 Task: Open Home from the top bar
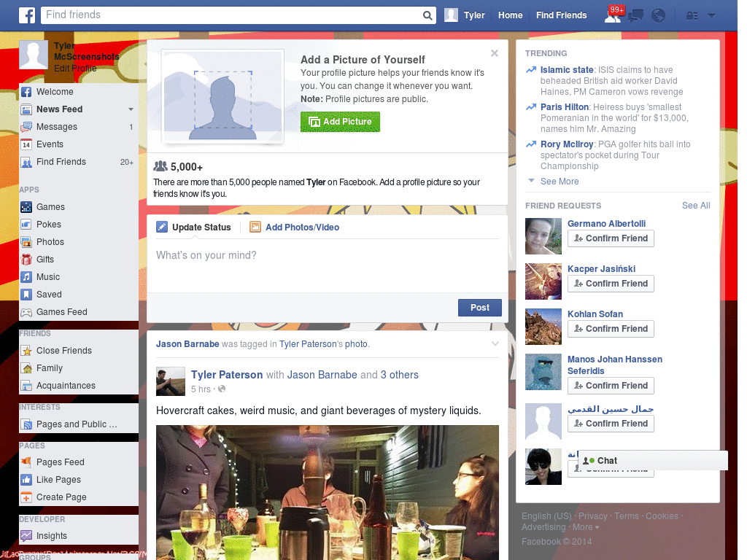[510, 15]
